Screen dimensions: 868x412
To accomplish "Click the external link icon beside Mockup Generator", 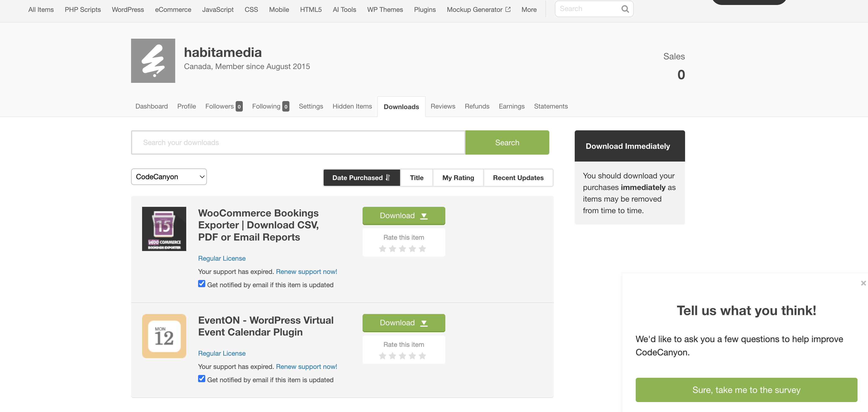I will click(508, 9).
